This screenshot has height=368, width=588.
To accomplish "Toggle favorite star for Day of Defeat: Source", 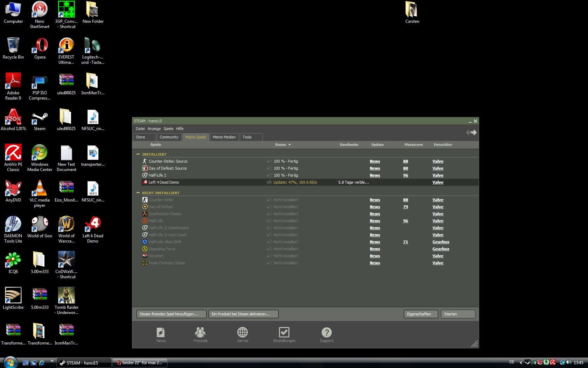I will [269, 168].
